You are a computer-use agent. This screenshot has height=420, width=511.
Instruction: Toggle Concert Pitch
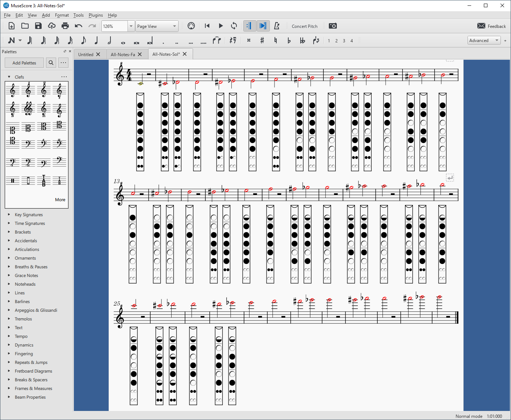coord(305,26)
